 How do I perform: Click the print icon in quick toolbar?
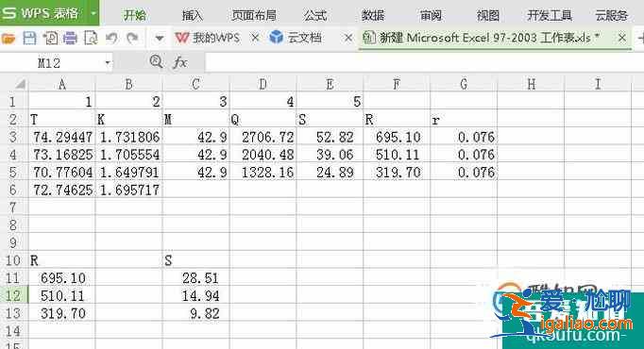[70, 39]
